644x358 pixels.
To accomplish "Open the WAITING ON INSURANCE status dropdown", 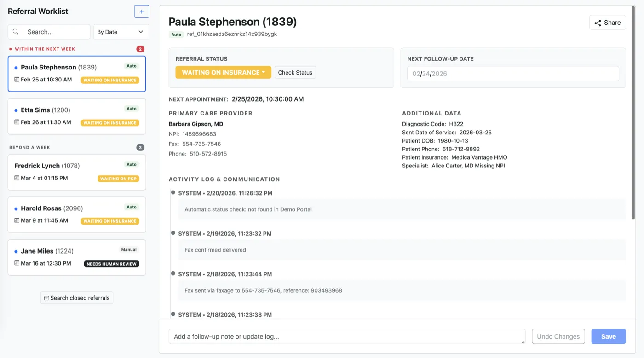I will click(x=223, y=72).
